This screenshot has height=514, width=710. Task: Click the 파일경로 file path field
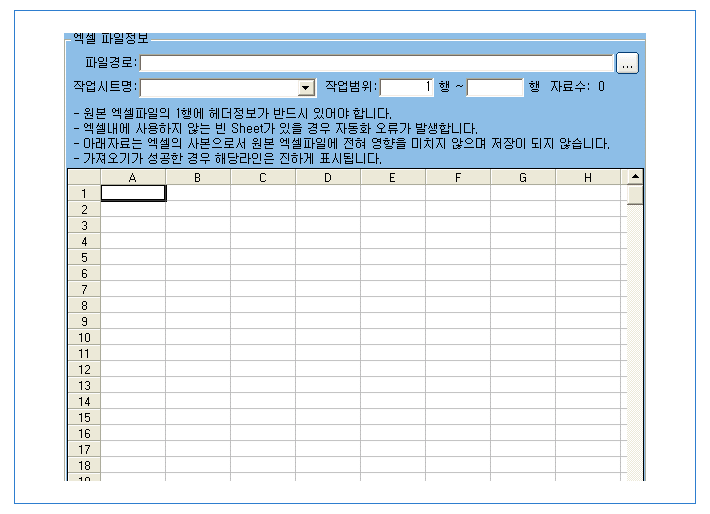coord(376,63)
